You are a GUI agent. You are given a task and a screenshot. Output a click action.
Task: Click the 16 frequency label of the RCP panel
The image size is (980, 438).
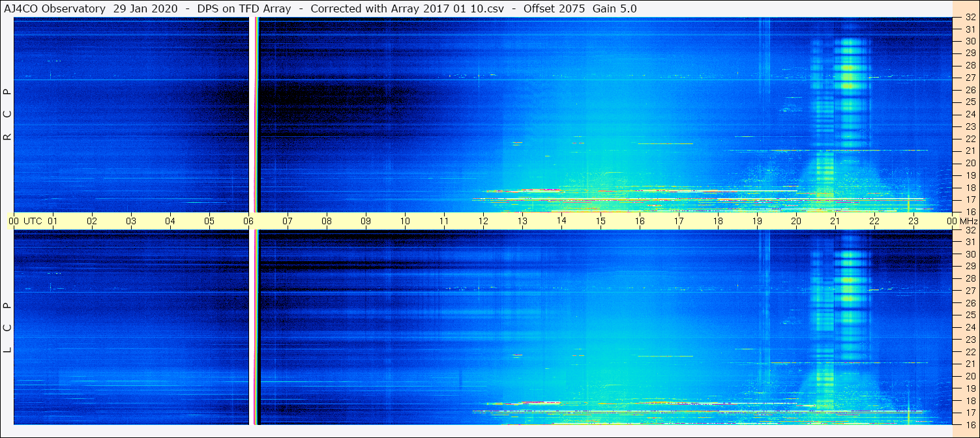click(970, 211)
